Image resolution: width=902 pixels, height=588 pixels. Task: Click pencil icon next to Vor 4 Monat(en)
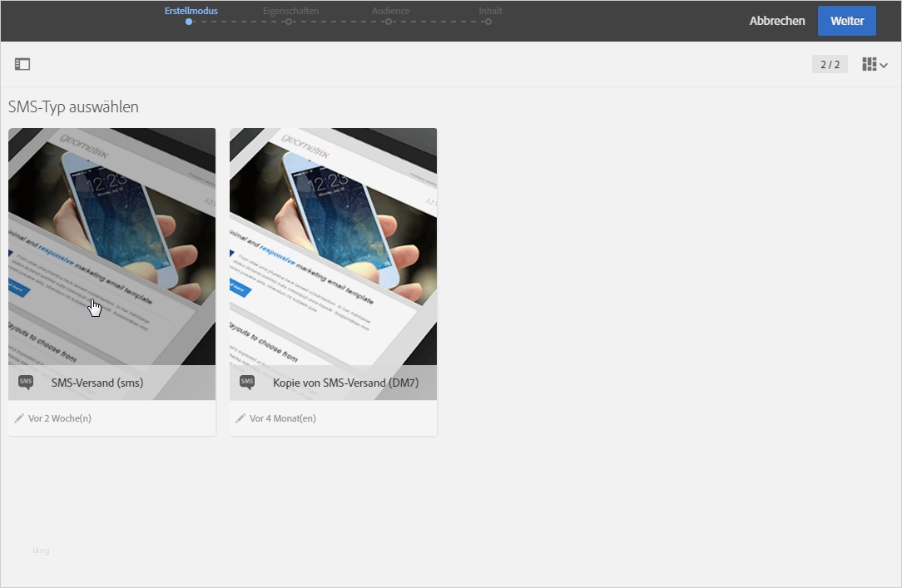coord(240,418)
